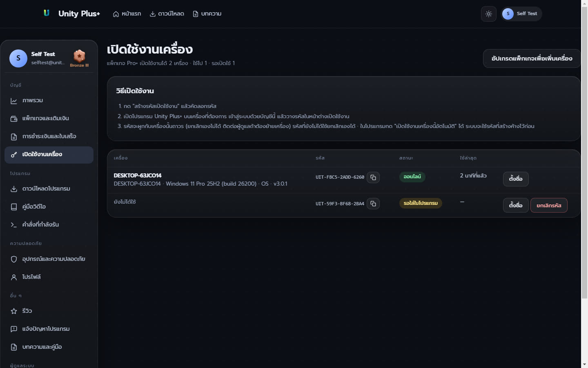Click the code text UIT-59F3-BF68-2BA4
This screenshot has height=368, width=588.
pos(340,204)
